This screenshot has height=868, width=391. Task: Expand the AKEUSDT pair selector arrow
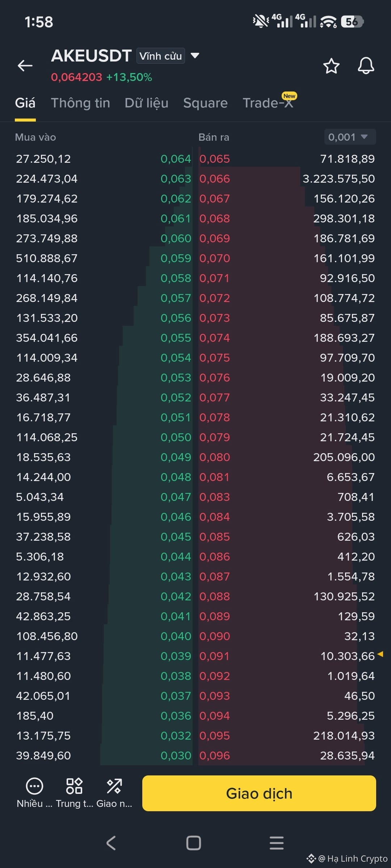coord(195,56)
